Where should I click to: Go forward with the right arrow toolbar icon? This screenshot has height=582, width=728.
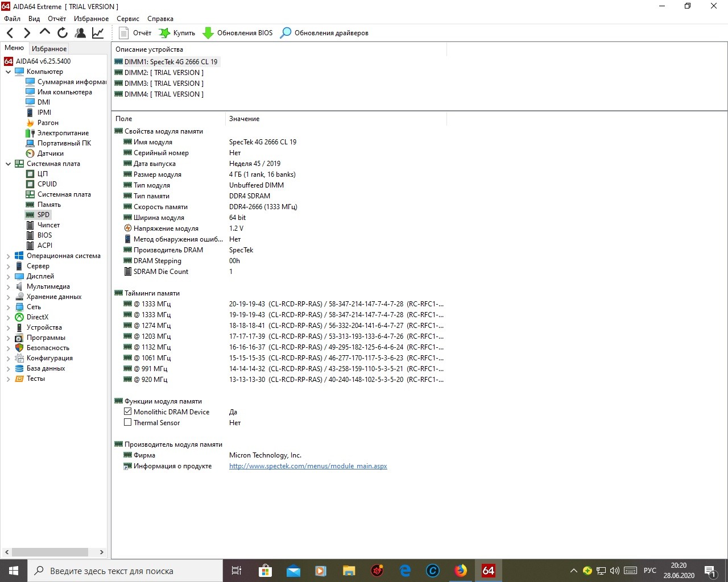(27, 33)
